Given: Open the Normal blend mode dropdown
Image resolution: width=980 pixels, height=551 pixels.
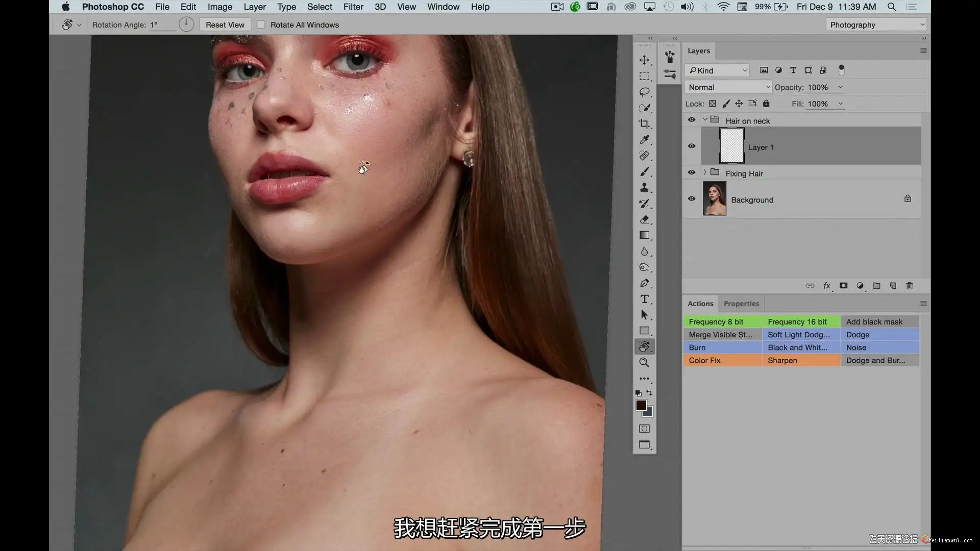Looking at the screenshot, I should coord(728,87).
